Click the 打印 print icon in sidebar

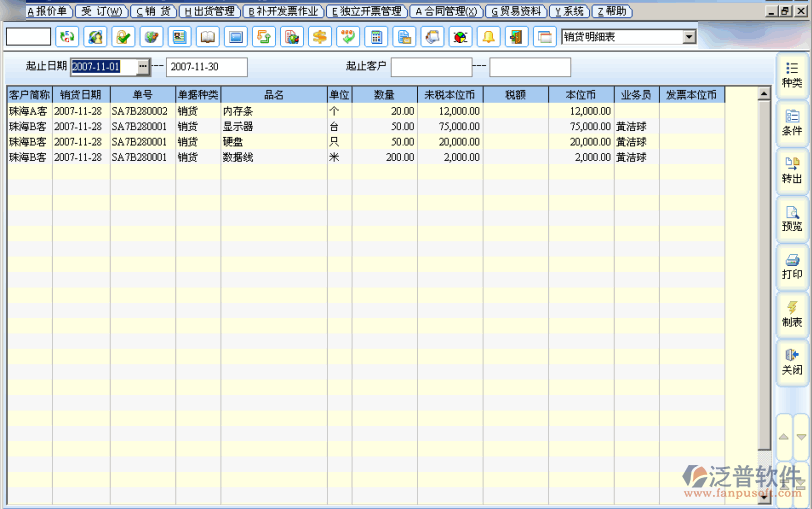pos(791,266)
